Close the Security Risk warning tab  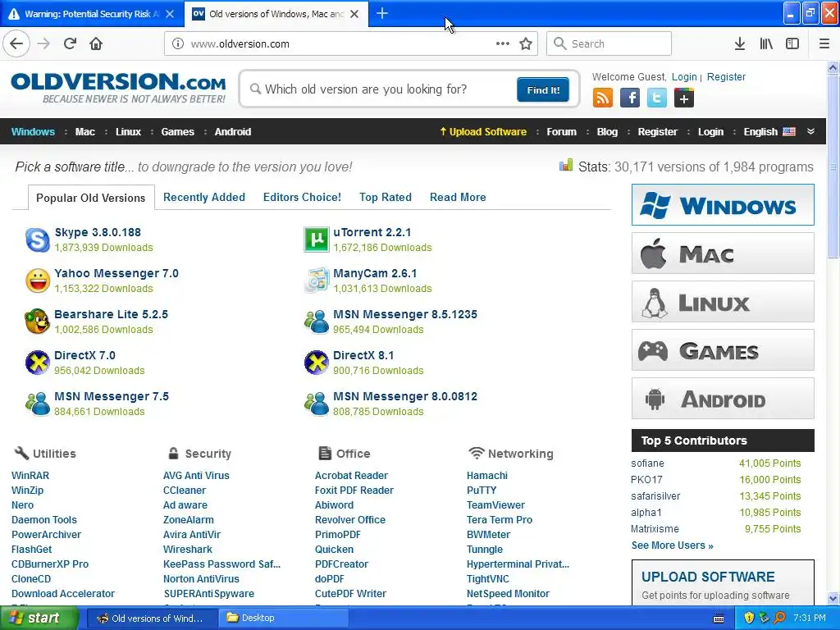(x=170, y=14)
